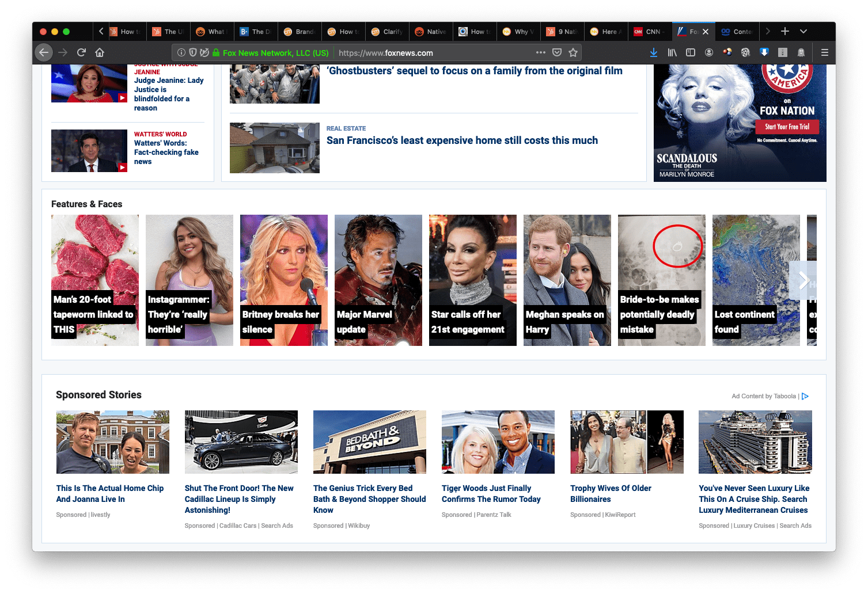Open Cadillac Lineup sponsored story link

pos(239,499)
